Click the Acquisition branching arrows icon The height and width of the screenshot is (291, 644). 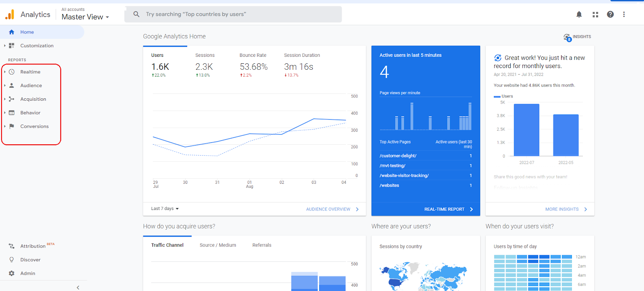12,99
